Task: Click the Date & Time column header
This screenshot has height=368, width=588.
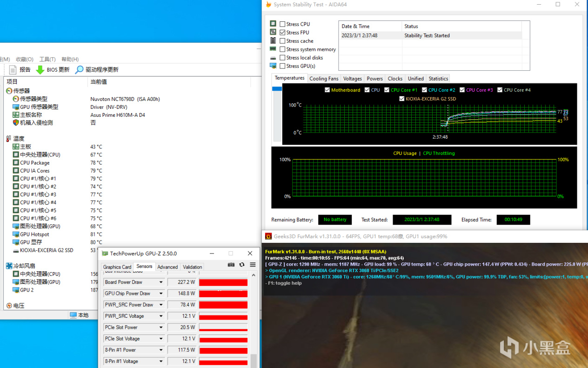Action: click(370, 26)
